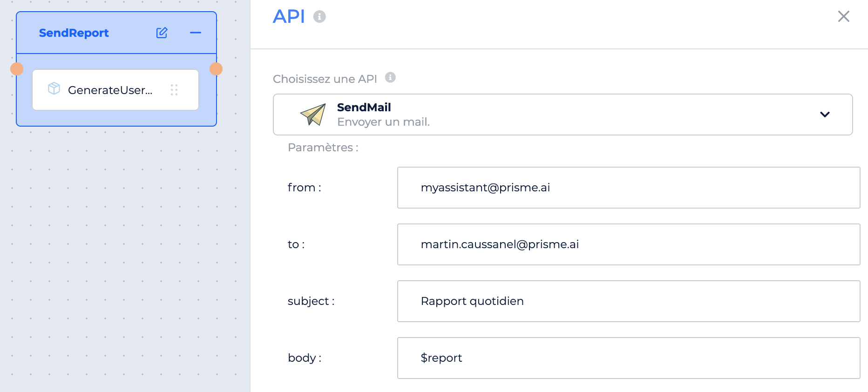Image resolution: width=868 pixels, height=392 pixels.
Task: Click the left orange connector dot
Action: (17, 69)
